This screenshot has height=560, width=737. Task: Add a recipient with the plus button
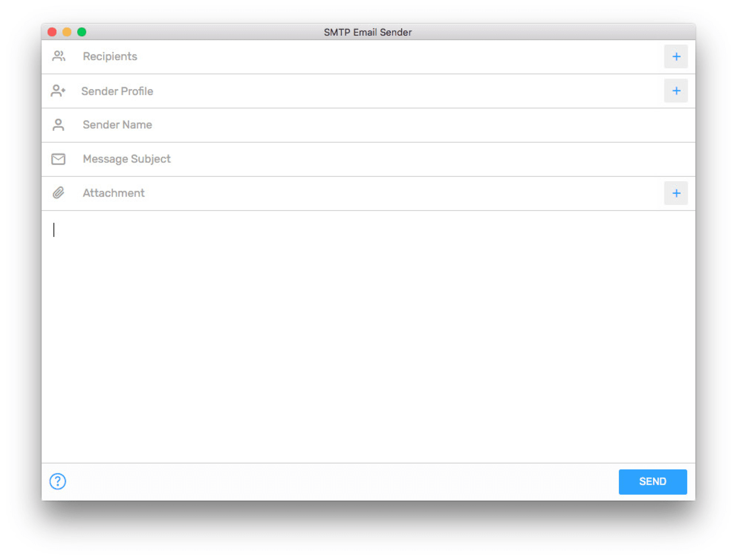point(676,57)
